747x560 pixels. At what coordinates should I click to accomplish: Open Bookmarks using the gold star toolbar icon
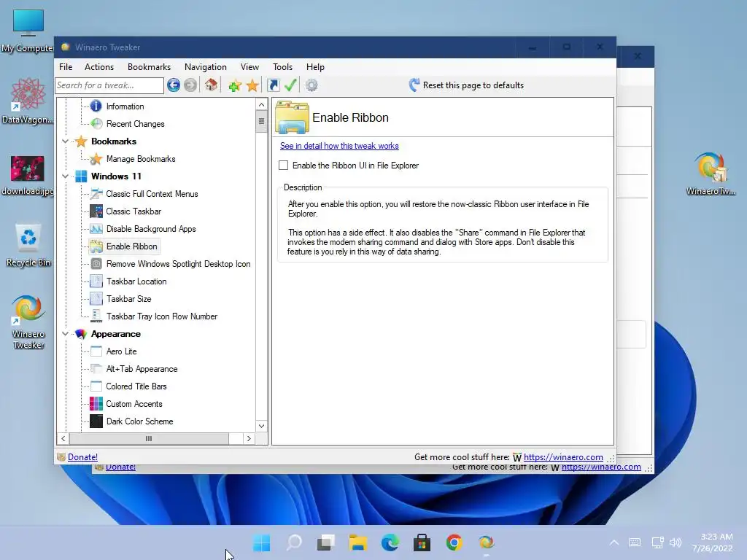(x=252, y=86)
